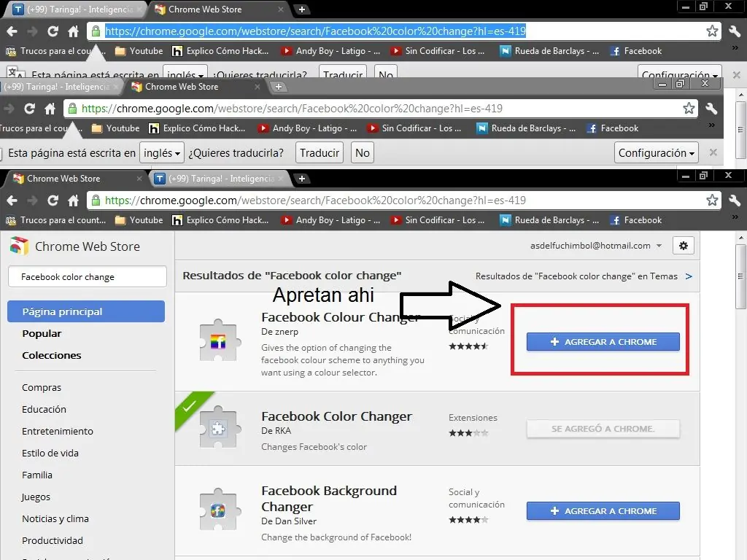Open the wrench settings menu in the middle window
This screenshot has height=560, width=747.
(x=711, y=109)
